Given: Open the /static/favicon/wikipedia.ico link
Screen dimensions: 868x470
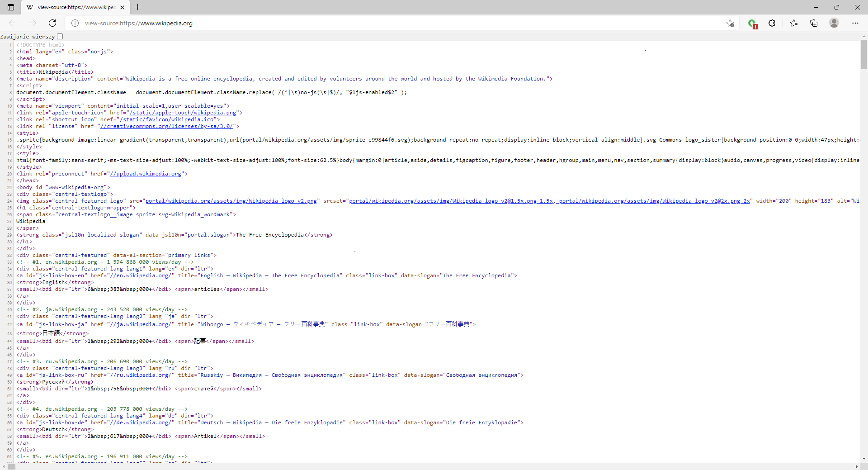Looking at the screenshot, I should point(166,119).
